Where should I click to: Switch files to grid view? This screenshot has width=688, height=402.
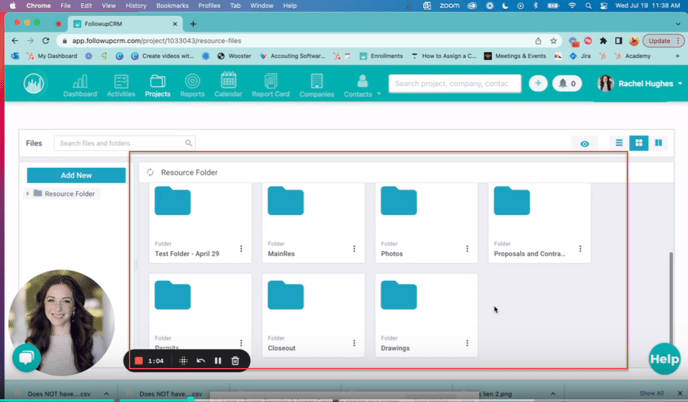[639, 143]
